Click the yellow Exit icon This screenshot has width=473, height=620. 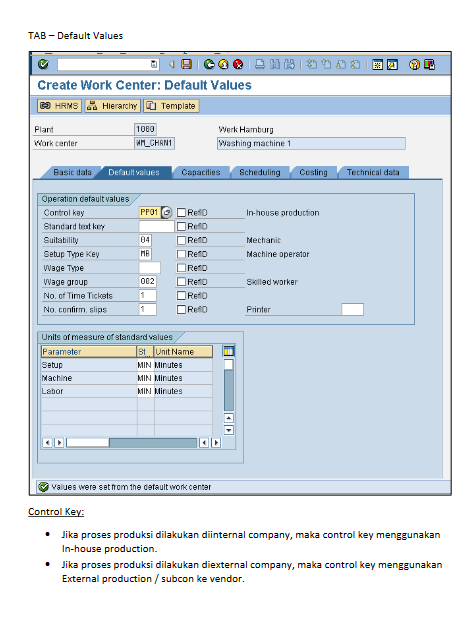pos(223,64)
